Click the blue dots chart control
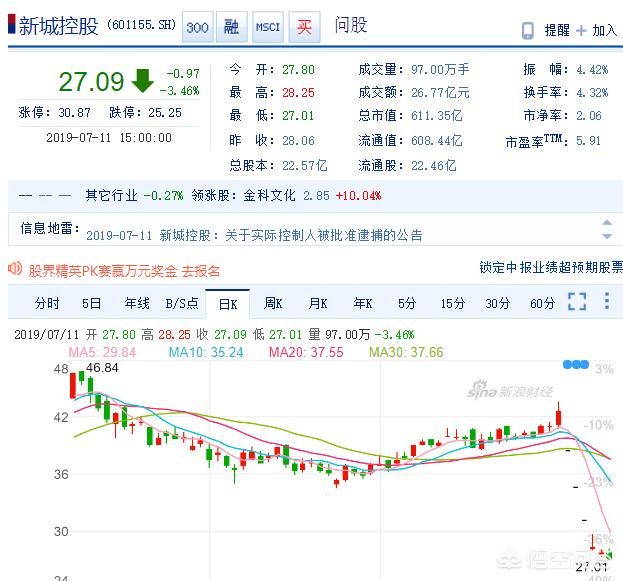Screen dimensions: 623x581 (576, 364)
